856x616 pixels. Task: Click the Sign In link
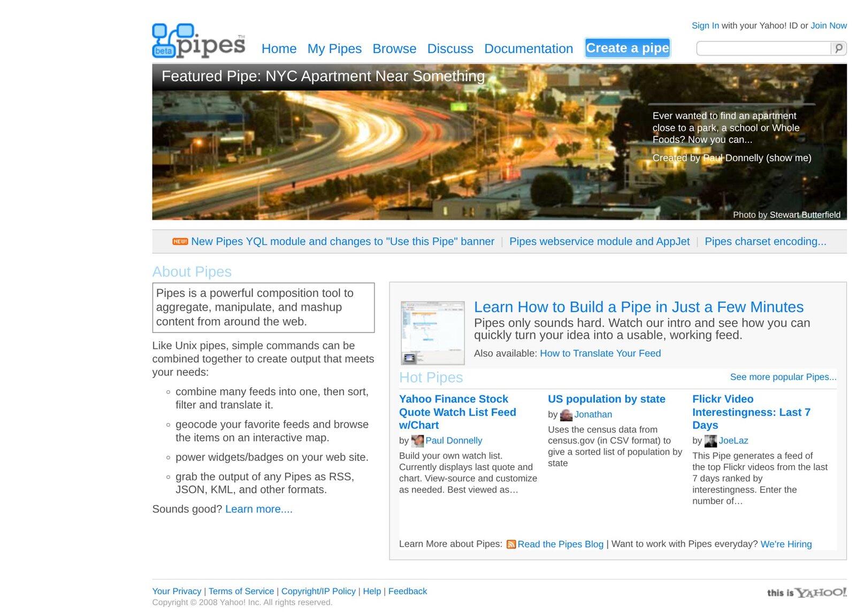coord(705,26)
